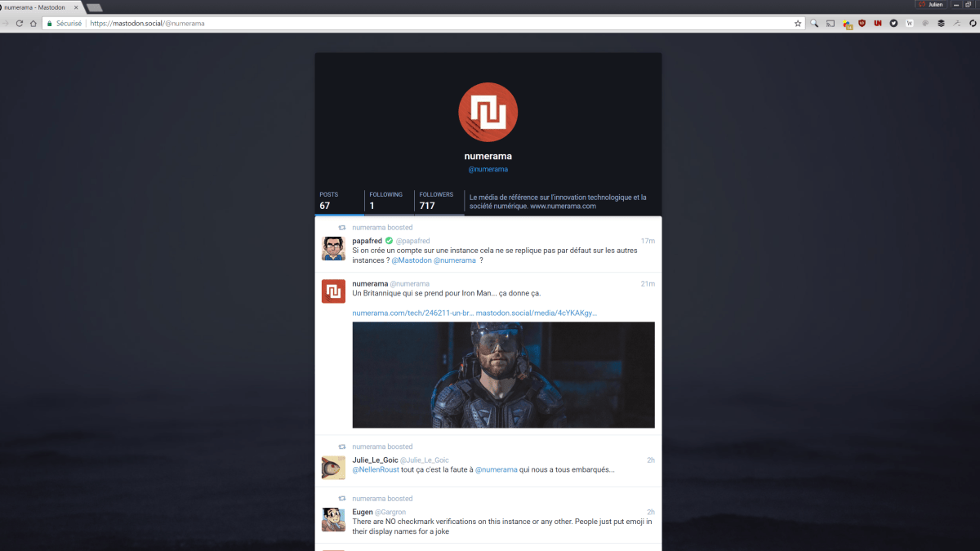
Task: Bookmark this page with the star icon
Action: tap(798, 24)
